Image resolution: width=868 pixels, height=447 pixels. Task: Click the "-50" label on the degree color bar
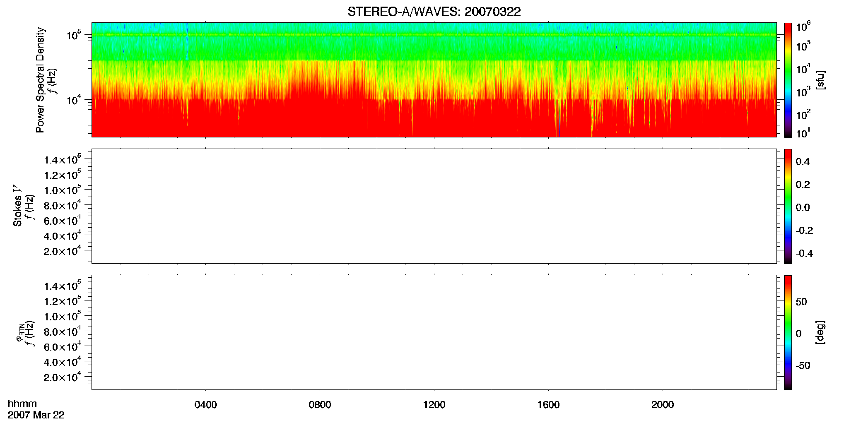[803, 366]
